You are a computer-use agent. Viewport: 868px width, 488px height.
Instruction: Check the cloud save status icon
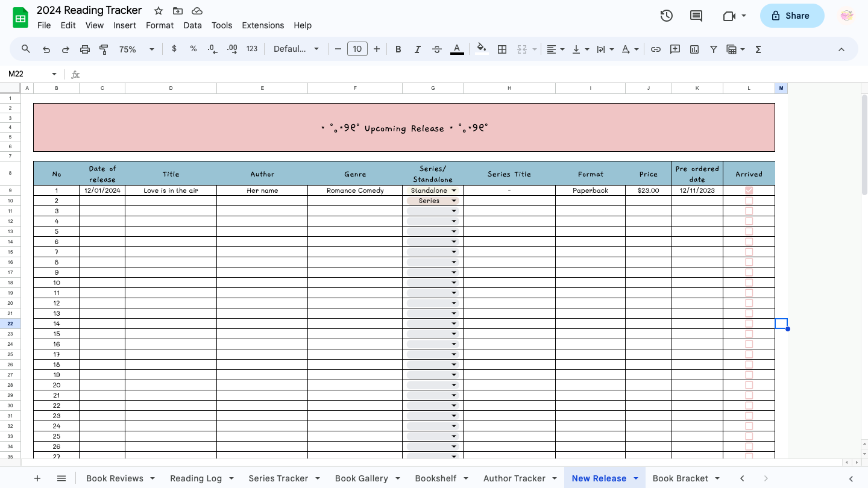197,11
